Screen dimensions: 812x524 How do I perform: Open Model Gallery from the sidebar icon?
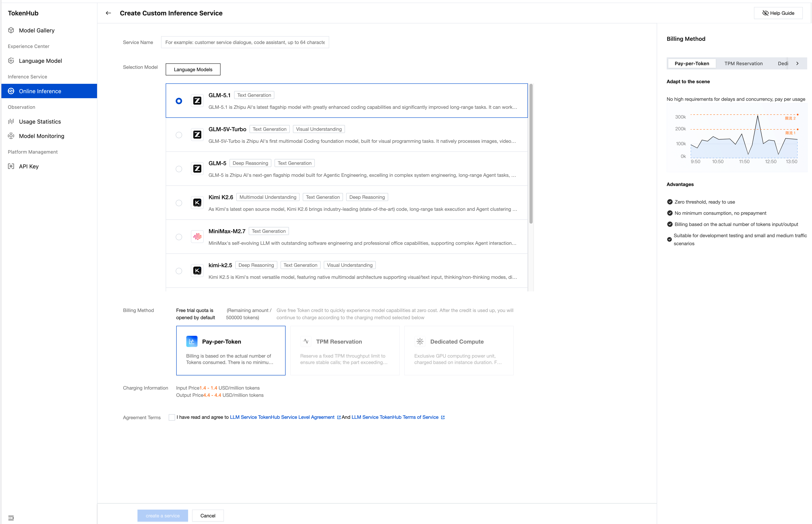pyautogui.click(x=11, y=30)
